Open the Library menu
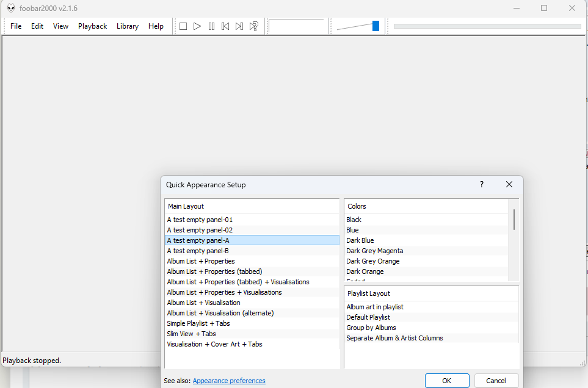Viewport: 588px width, 388px height. coord(128,26)
